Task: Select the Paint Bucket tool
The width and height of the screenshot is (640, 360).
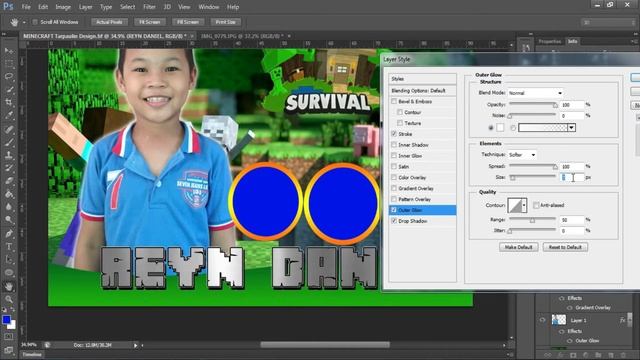Action: [9, 194]
